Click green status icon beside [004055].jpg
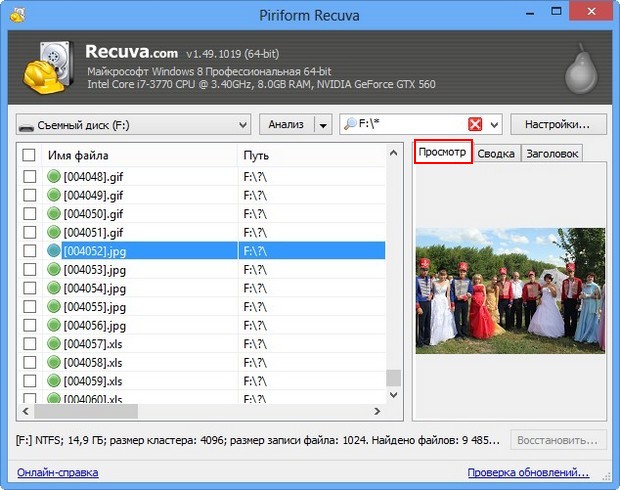Screen dimensions: 620x490 click(54, 307)
